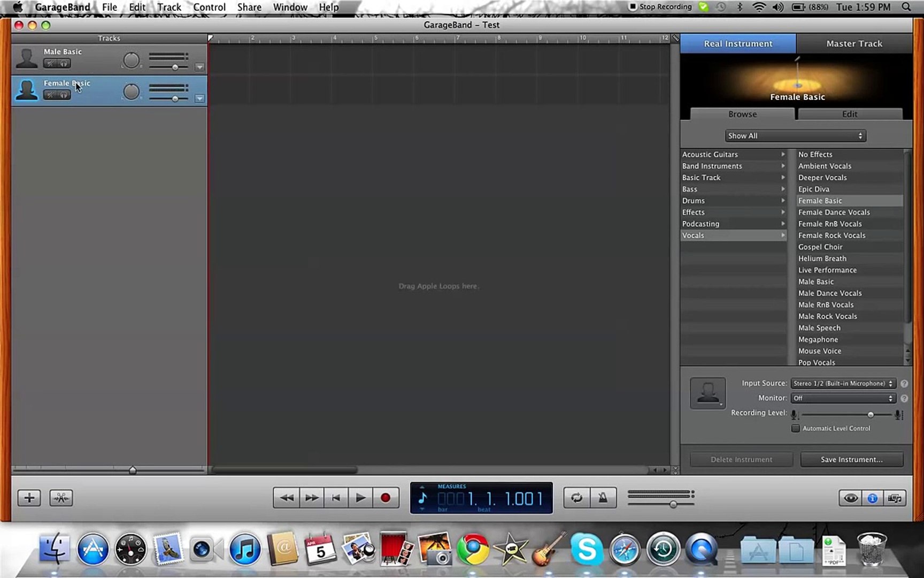Select the Podcasting category

tap(733, 224)
